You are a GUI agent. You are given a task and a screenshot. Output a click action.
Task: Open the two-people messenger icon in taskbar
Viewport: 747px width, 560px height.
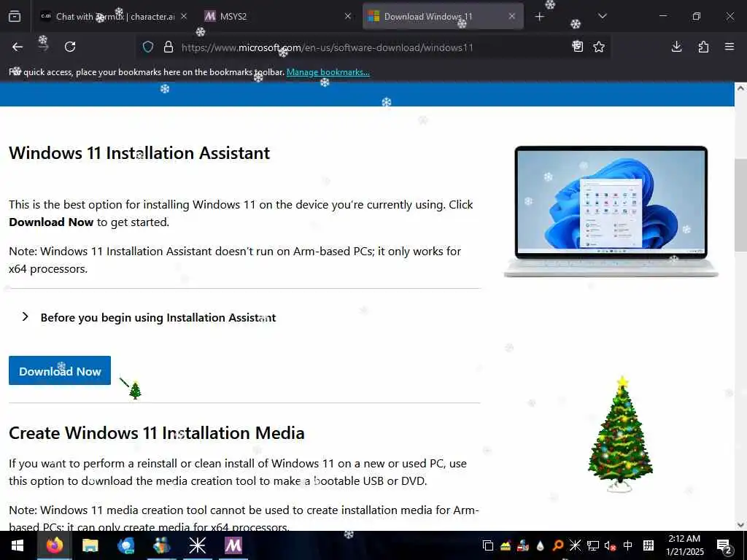(x=161, y=545)
